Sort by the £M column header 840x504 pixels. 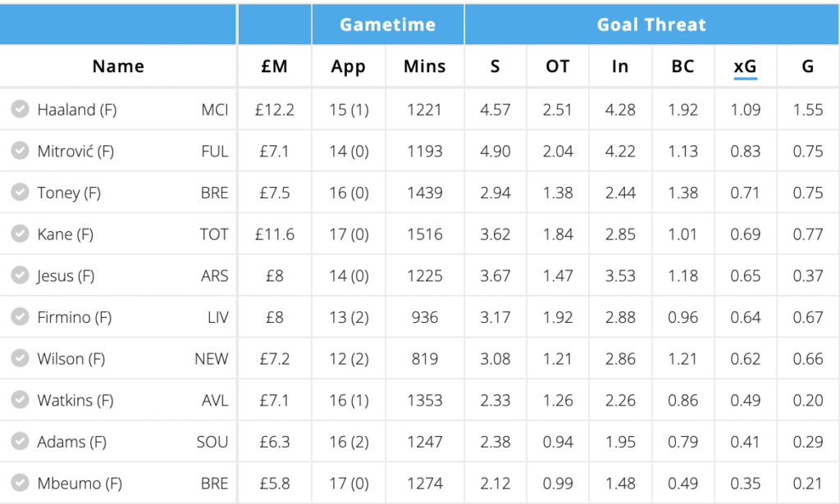coord(274,66)
